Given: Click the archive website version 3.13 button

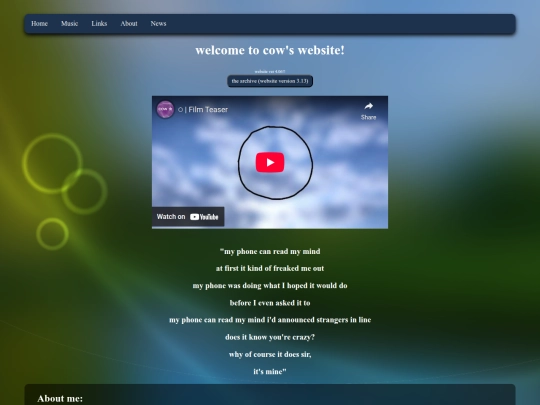Looking at the screenshot, I should (270, 81).
